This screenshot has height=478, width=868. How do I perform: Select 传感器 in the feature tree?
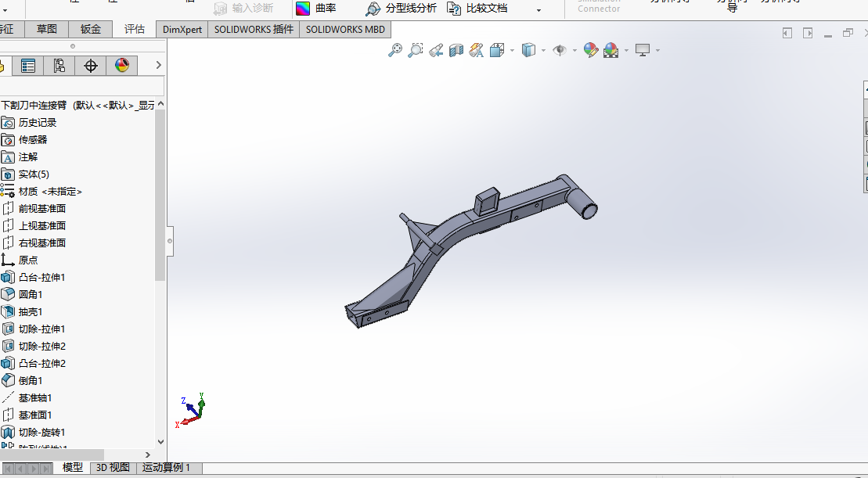[33, 139]
